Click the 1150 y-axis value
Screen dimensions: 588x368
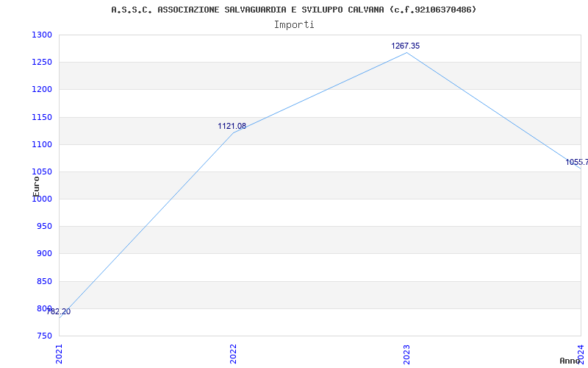[42, 117]
